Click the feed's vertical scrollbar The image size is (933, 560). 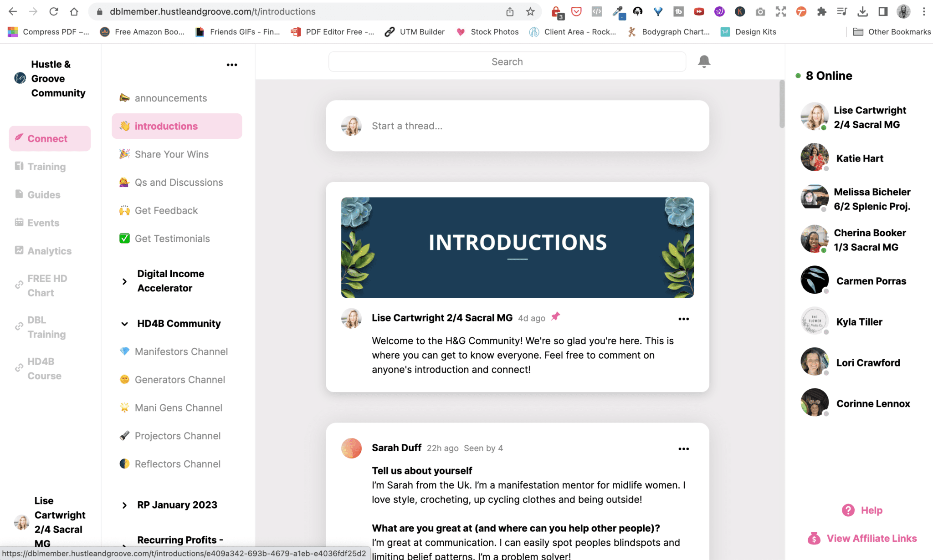(x=782, y=104)
